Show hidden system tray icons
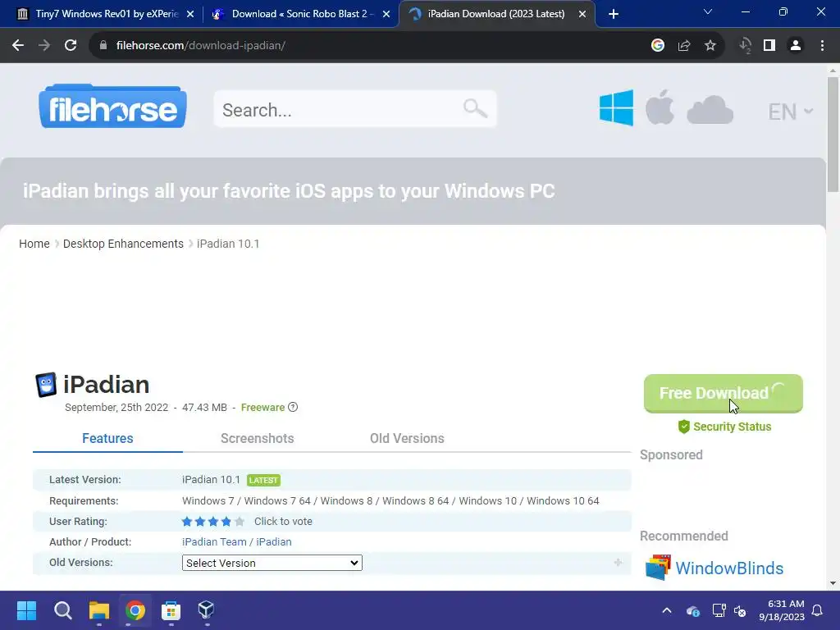The width and height of the screenshot is (840, 630). [x=667, y=610]
